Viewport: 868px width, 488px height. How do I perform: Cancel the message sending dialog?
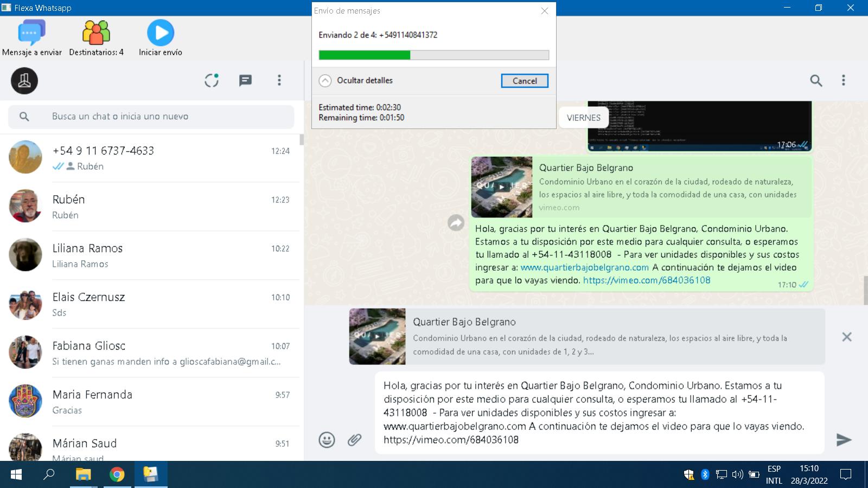(x=525, y=81)
